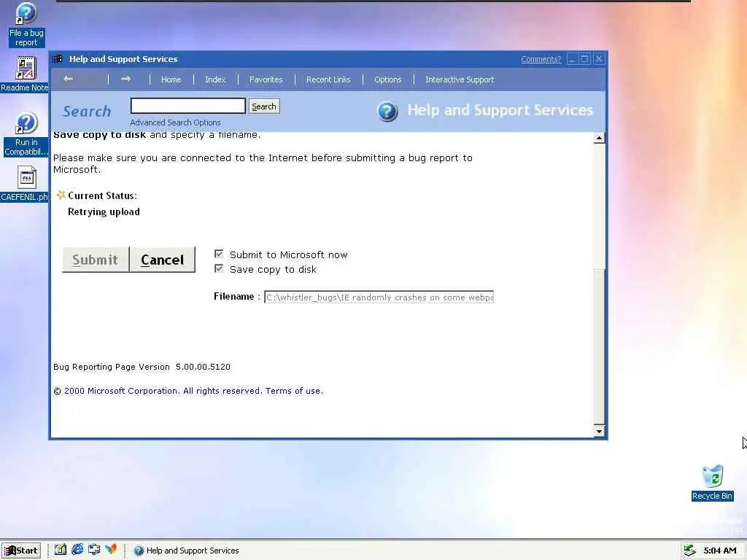Click the show desktop quick launch icon
This screenshot has width=747, height=560.
[94, 550]
